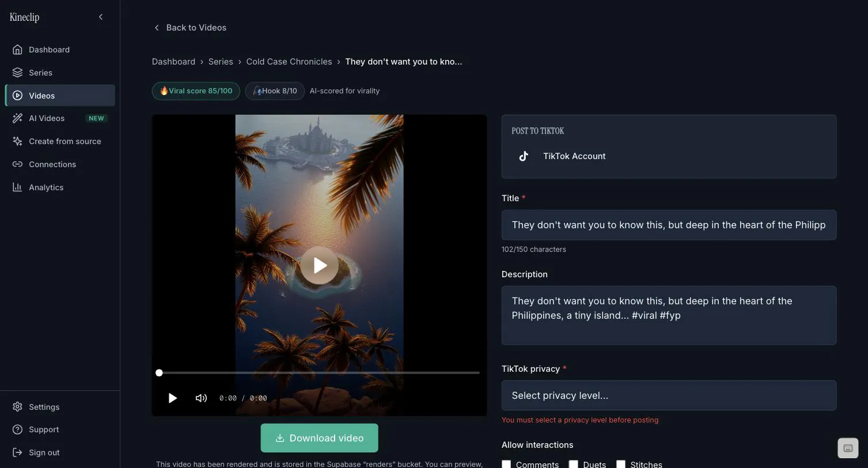The height and width of the screenshot is (468, 868).
Task: Click the Hook 8/10 badge
Action: [x=275, y=91]
